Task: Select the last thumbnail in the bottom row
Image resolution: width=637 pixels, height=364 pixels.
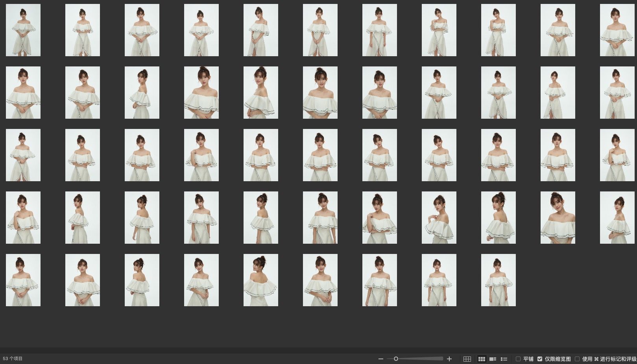Action: pos(499,280)
